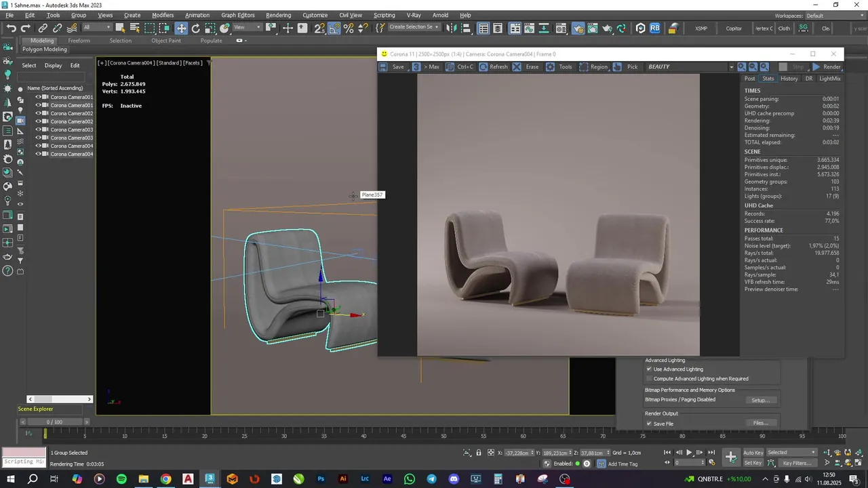This screenshot has width=868, height=488.
Task: Click the RB plugin icon in toolbar
Action: (655, 28)
